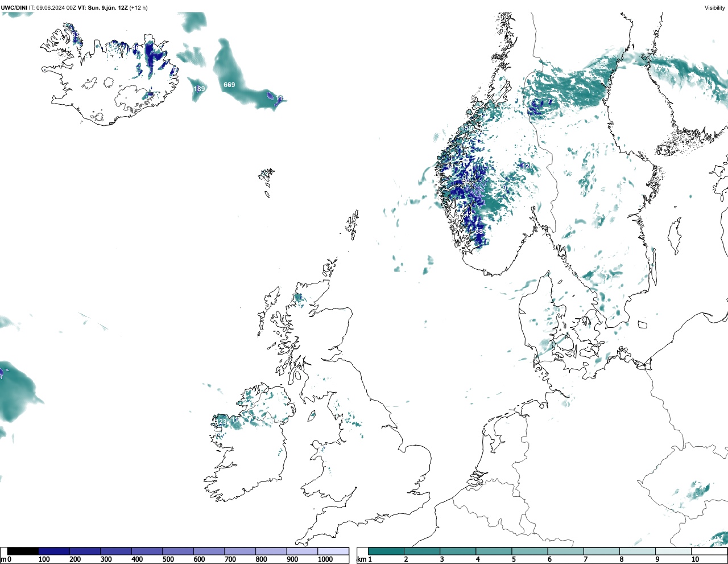Pick the 600–700 m lavender legend segment
The height and width of the screenshot is (564, 728).
209,551
